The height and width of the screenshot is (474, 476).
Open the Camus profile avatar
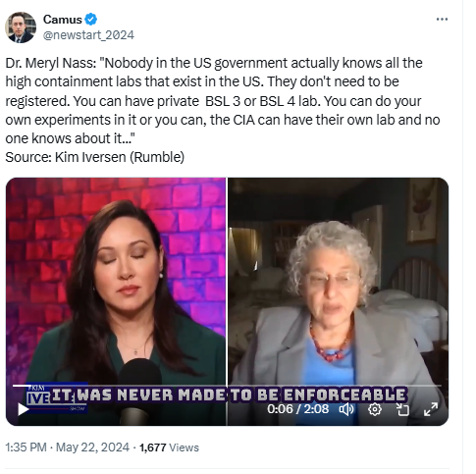(x=21, y=27)
